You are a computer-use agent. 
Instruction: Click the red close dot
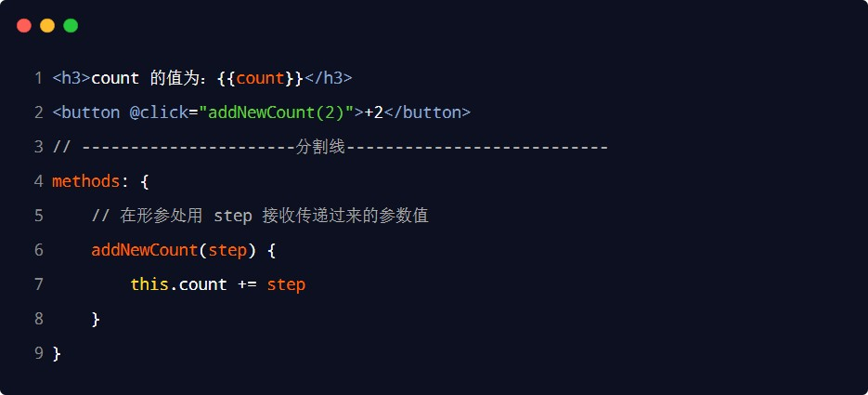coord(24,26)
